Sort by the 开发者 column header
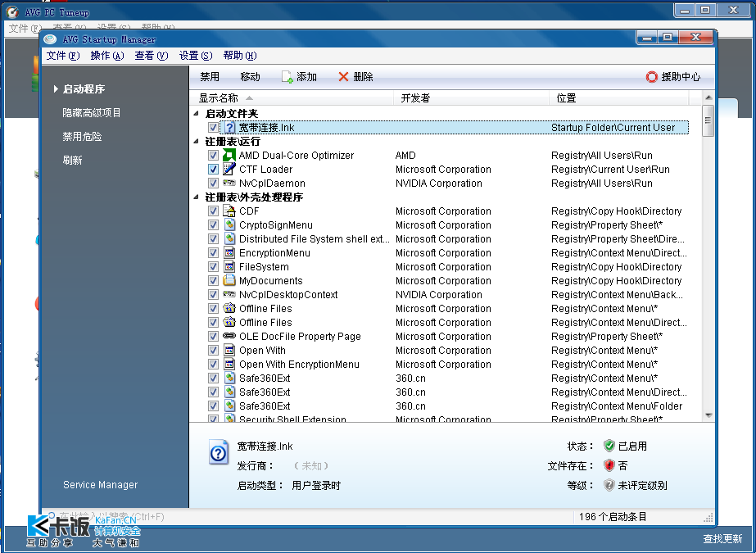 click(415, 98)
